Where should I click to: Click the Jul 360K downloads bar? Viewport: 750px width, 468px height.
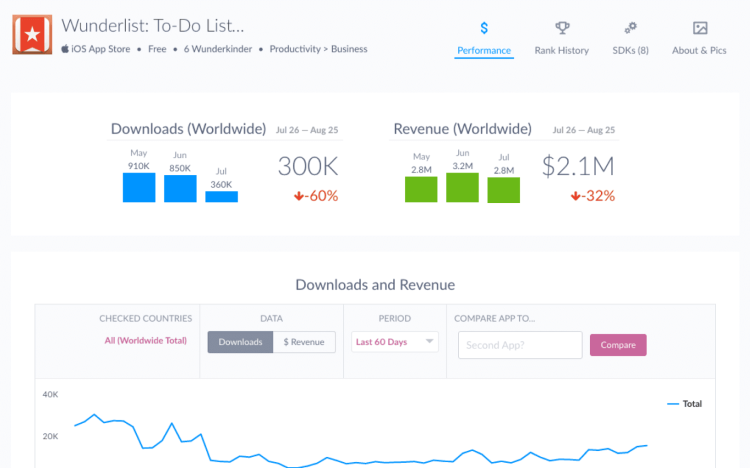[221, 196]
